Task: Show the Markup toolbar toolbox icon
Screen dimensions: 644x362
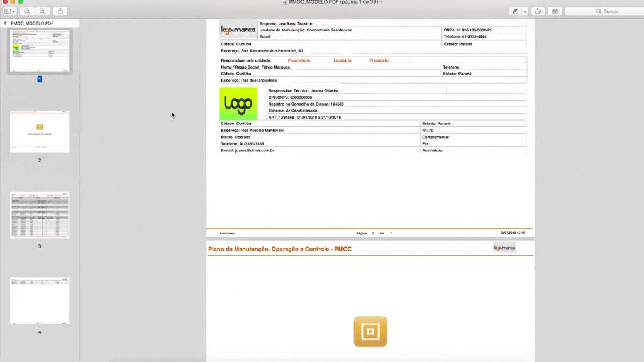Action: [x=554, y=11]
